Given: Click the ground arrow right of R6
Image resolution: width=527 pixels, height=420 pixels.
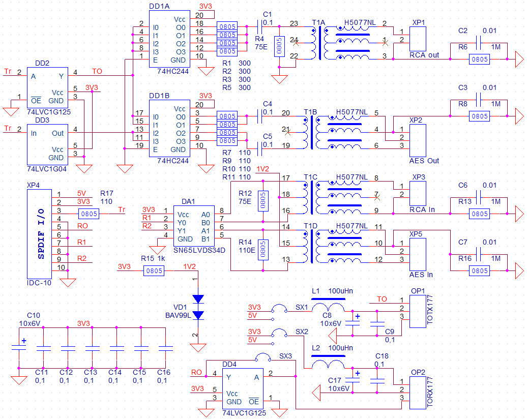Looking at the screenshot, I should 519,59.
